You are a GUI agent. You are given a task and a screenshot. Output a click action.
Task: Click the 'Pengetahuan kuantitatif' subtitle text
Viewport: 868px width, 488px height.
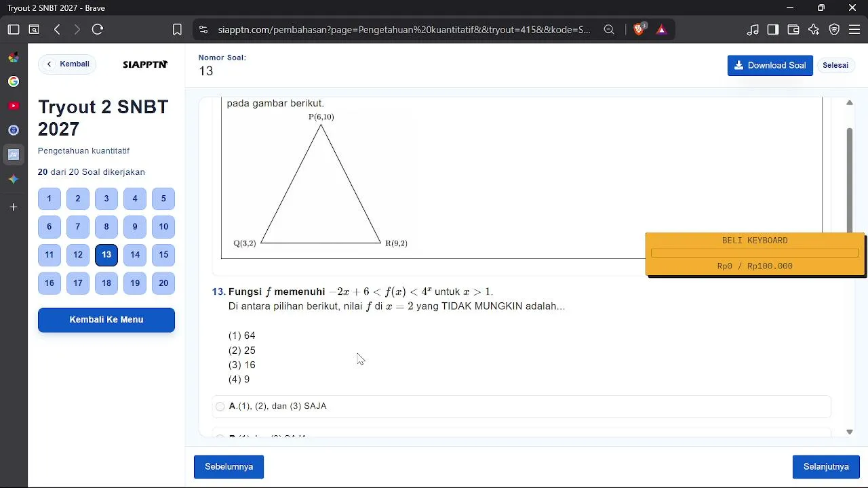(x=83, y=151)
